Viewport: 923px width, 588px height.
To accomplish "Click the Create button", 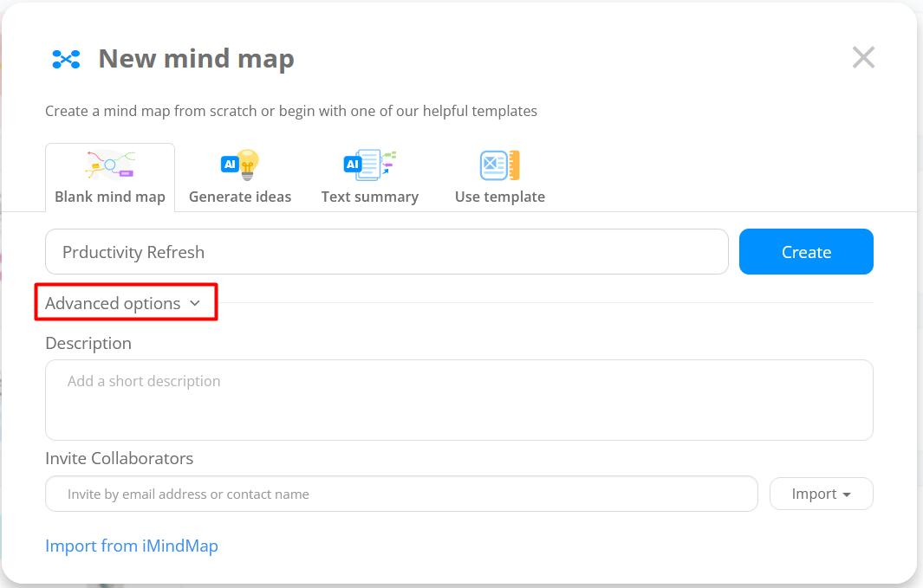I will coord(805,251).
